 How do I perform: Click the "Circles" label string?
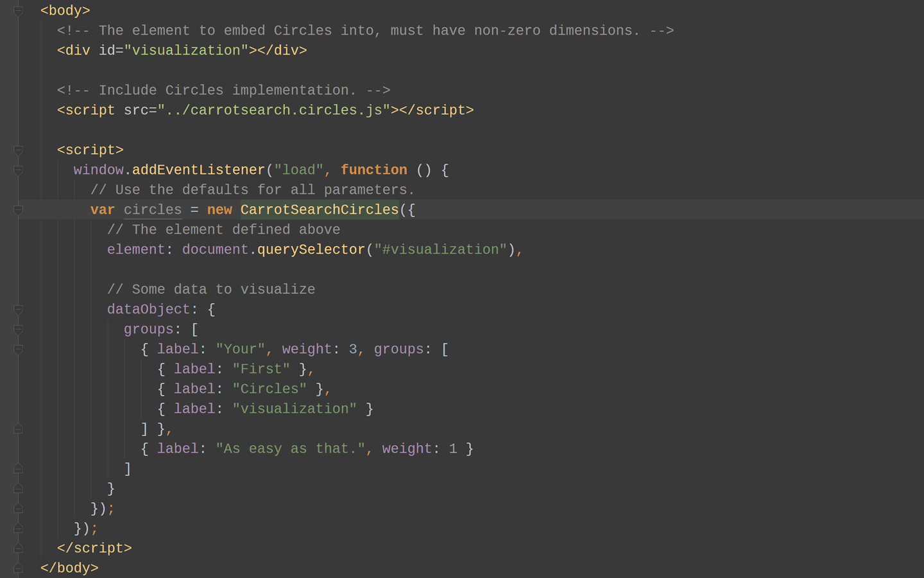(269, 389)
